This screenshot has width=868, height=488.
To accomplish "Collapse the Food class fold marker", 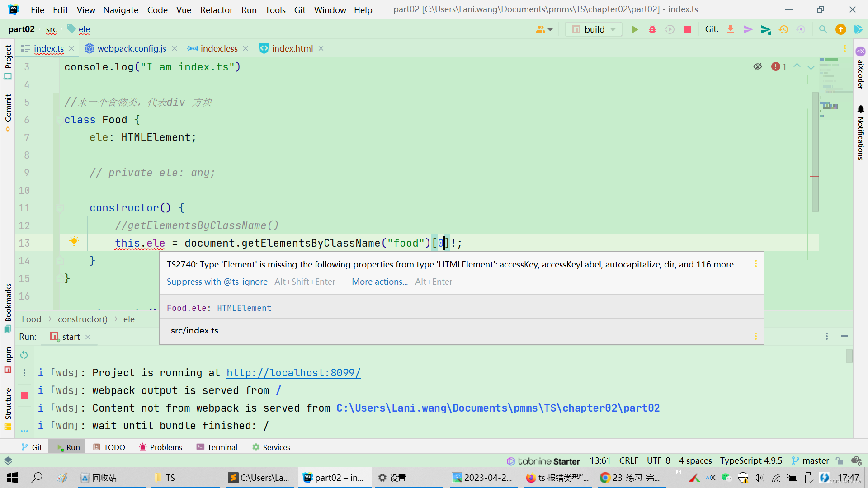I will point(60,120).
